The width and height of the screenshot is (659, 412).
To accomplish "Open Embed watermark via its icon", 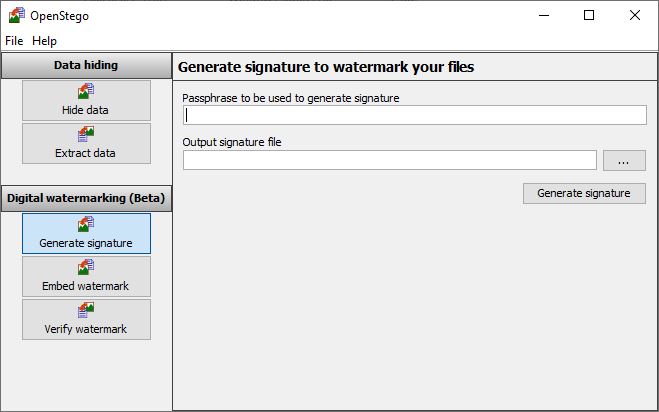I will 86,267.
